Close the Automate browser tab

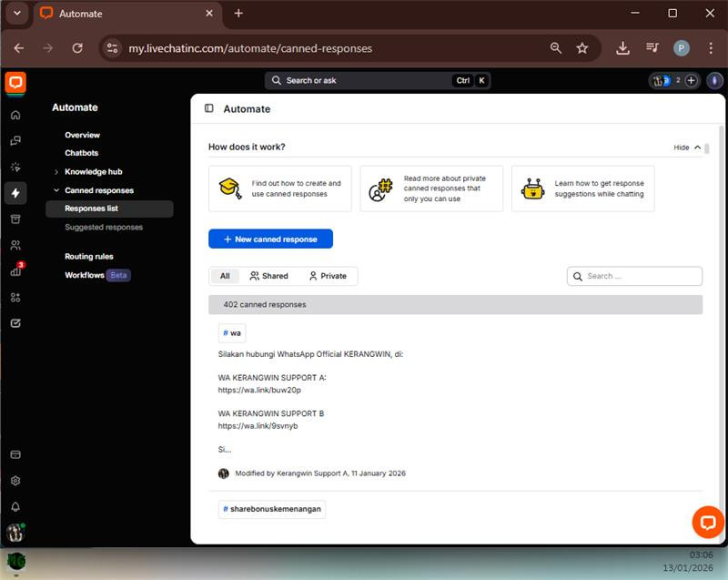click(x=209, y=14)
